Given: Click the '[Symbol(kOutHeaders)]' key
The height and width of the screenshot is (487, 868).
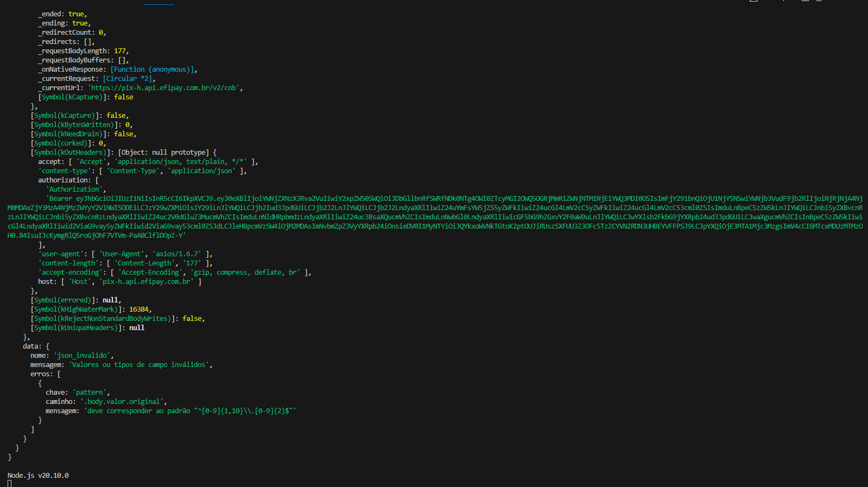Looking at the screenshot, I should pos(70,153).
